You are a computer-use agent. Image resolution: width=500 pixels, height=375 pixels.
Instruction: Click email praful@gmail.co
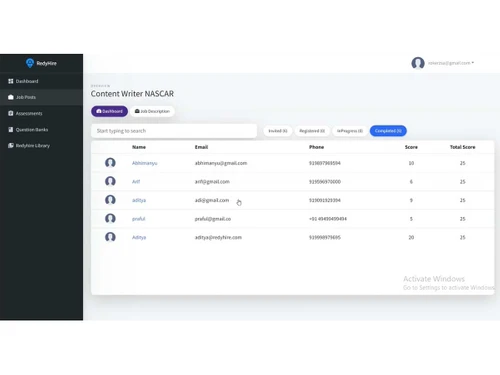(x=213, y=219)
